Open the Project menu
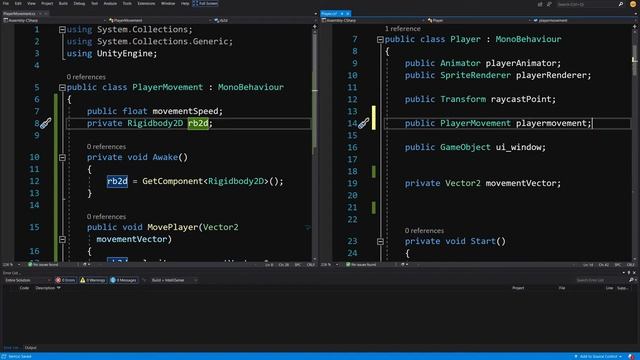The image size is (640, 360). (47, 4)
